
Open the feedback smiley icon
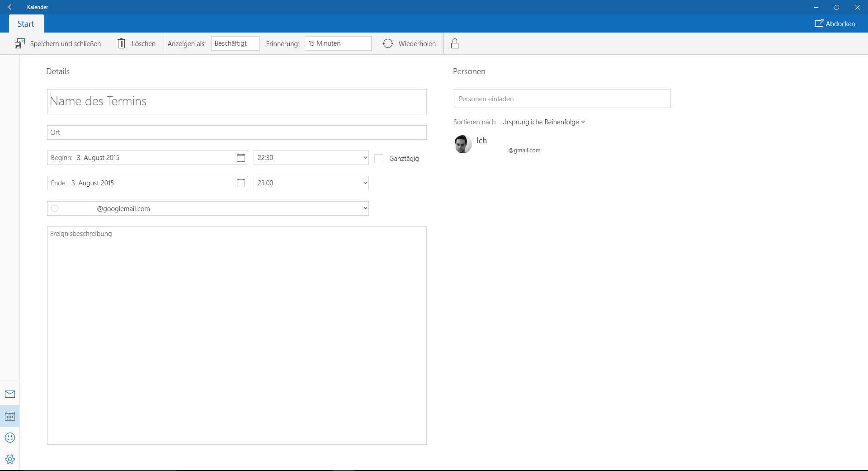point(10,438)
